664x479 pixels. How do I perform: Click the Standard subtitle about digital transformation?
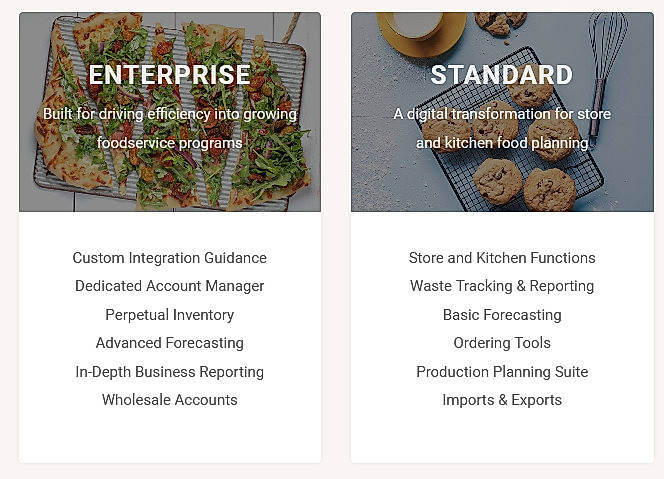[502, 128]
